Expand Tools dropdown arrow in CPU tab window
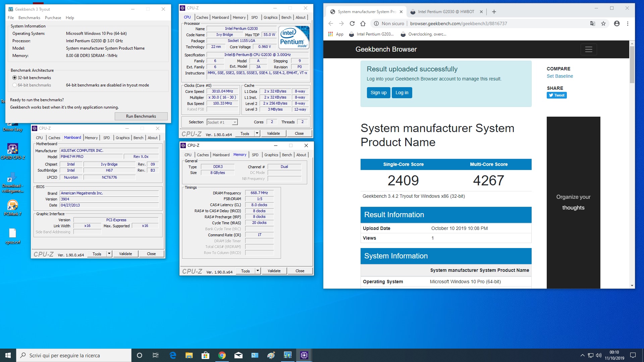Screen dimensions: 644x362 tap(257, 133)
